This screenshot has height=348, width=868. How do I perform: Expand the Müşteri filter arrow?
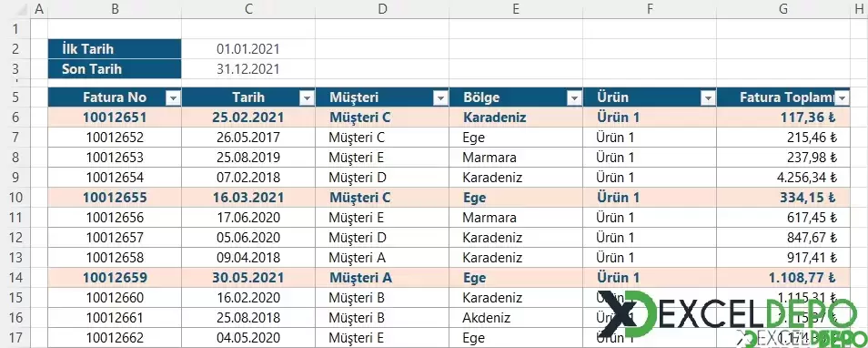point(440,98)
